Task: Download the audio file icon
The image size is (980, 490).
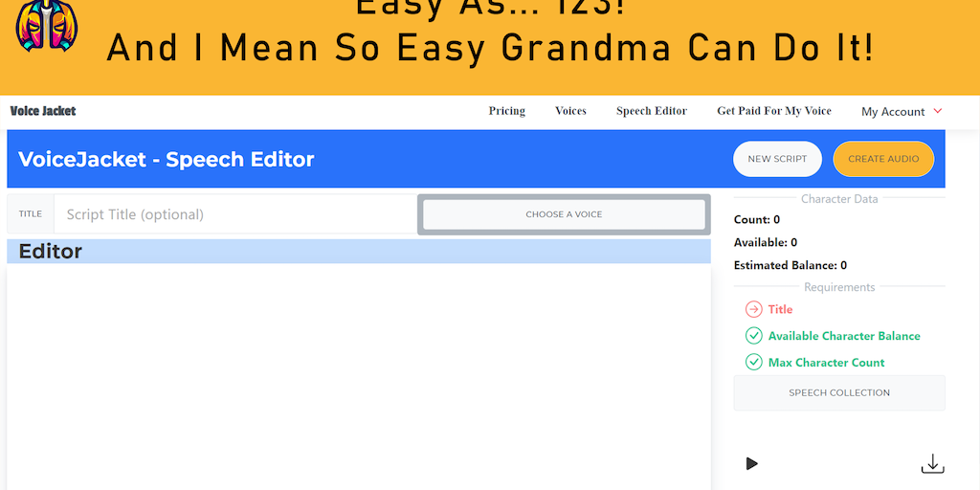Action: coord(932,464)
